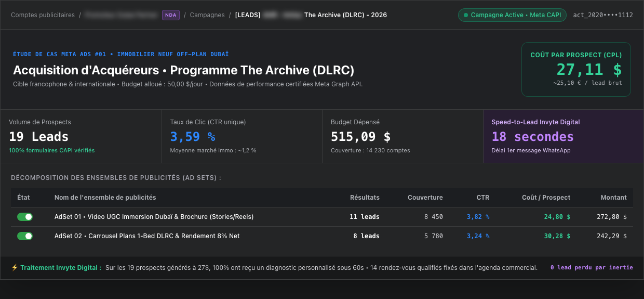Select account ID act_2020••••1112
The height and width of the screenshot is (299, 644).
603,15
